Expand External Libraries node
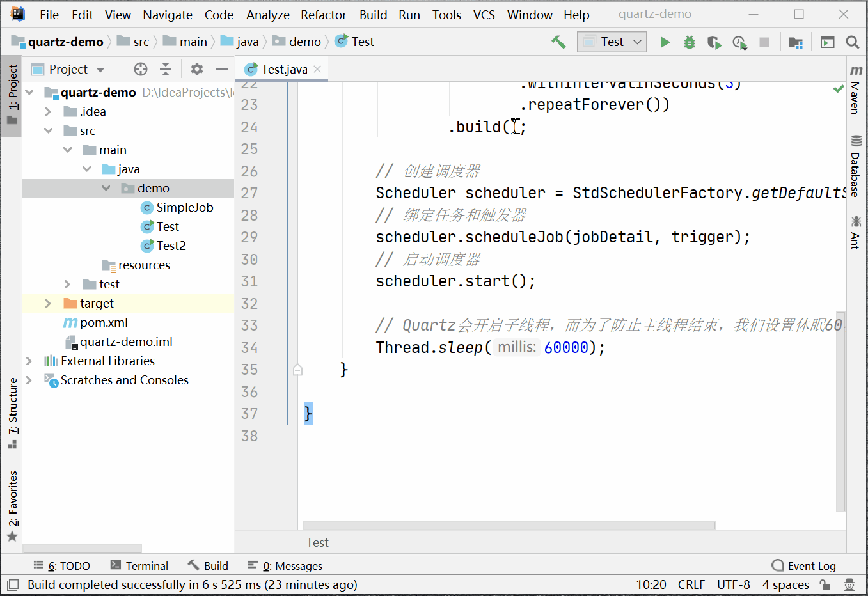 [29, 361]
